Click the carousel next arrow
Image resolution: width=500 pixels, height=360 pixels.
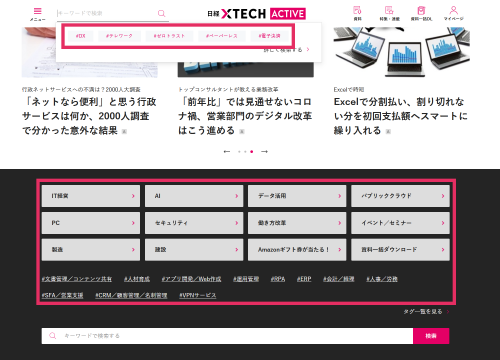(x=264, y=152)
